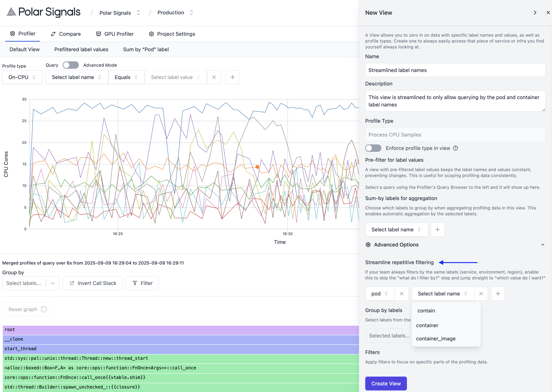Click the Create View button

pyautogui.click(x=386, y=384)
